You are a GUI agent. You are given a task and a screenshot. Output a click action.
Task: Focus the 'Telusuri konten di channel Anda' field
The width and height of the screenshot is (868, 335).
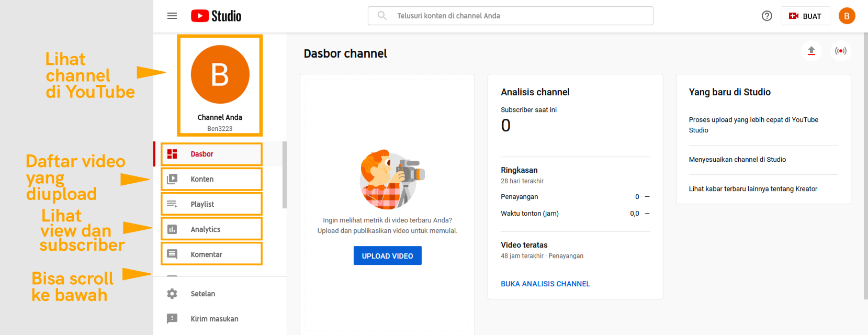pyautogui.click(x=511, y=16)
